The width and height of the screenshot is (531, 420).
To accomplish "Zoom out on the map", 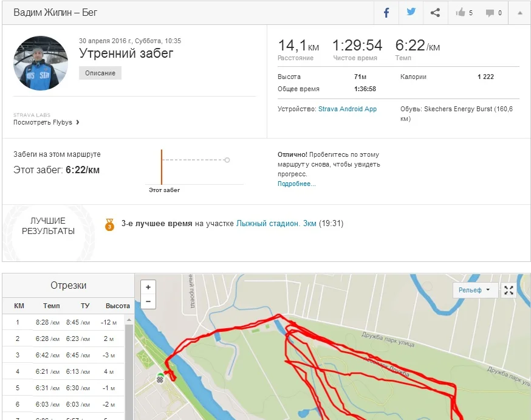I will [148, 301].
